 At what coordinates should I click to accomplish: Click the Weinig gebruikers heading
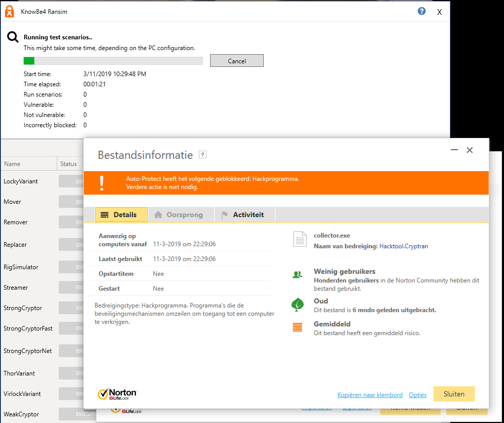point(345,271)
